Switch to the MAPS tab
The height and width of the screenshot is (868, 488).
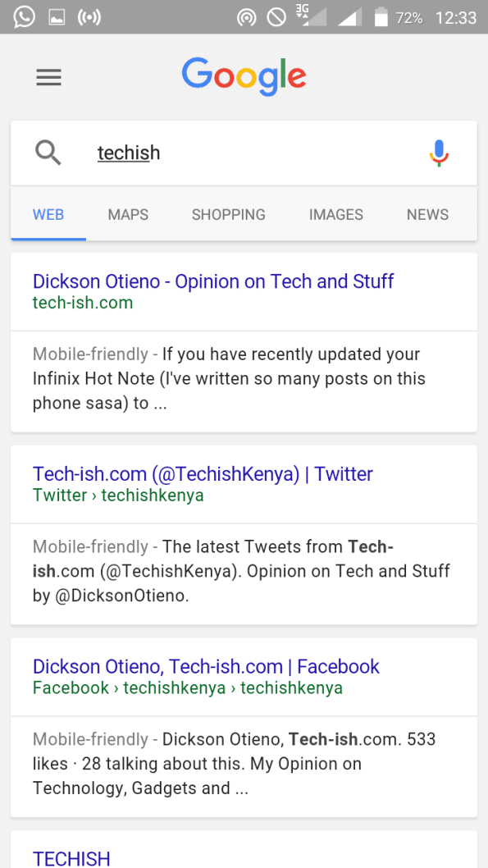[x=129, y=214]
